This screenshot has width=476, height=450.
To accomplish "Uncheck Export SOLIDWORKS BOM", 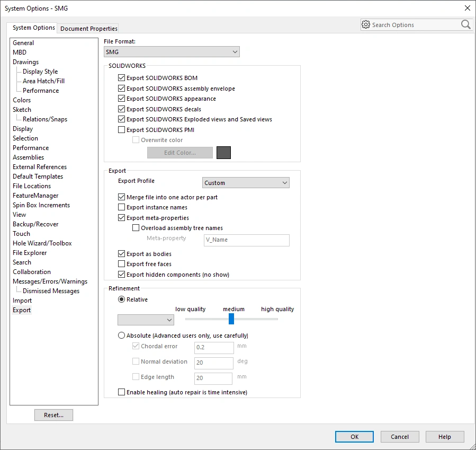I will click(x=121, y=78).
